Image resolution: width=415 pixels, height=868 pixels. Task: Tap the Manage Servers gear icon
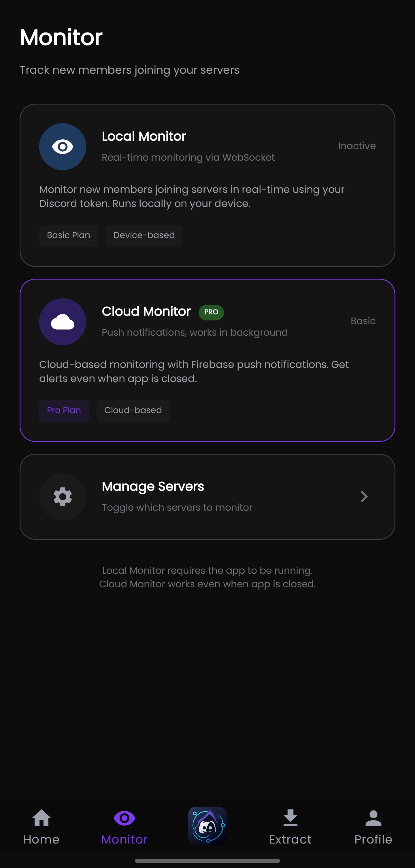point(63,497)
